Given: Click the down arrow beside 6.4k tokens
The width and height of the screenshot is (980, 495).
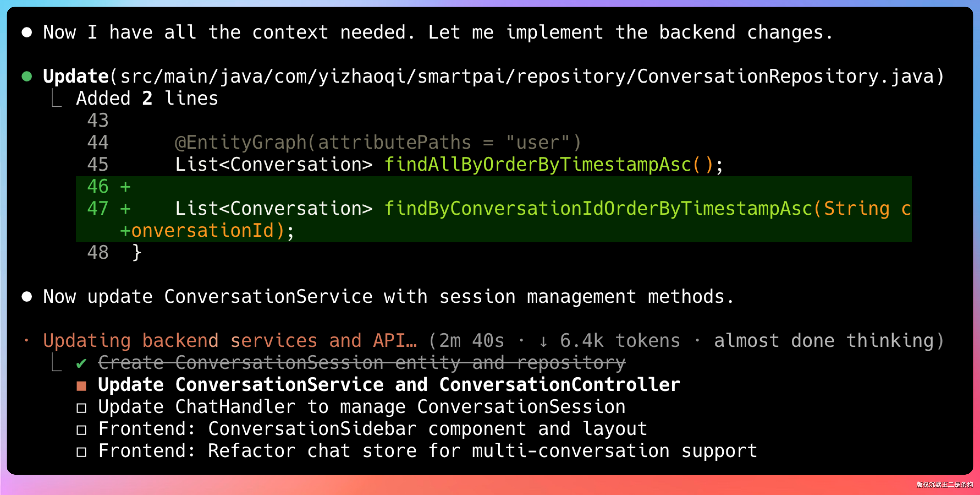Looking at the screenshot, I should pos(543,341).
